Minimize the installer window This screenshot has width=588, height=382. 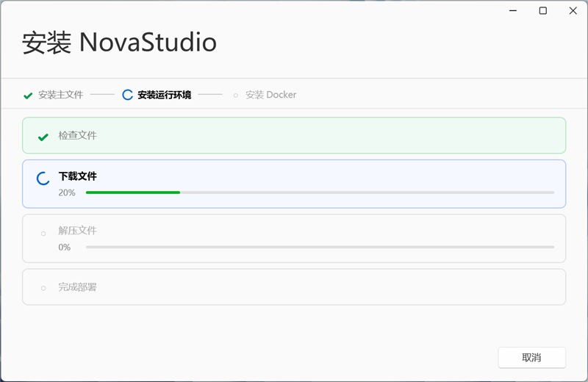click(513, 10)
